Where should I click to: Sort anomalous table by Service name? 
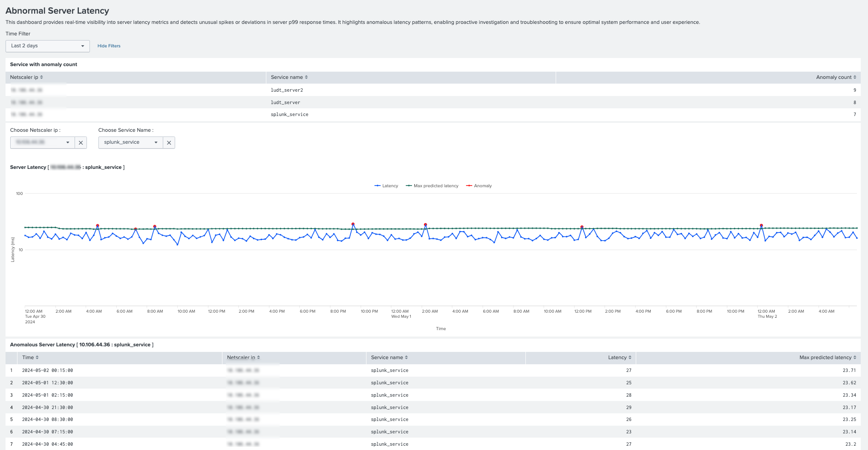(x=389, y=357)
